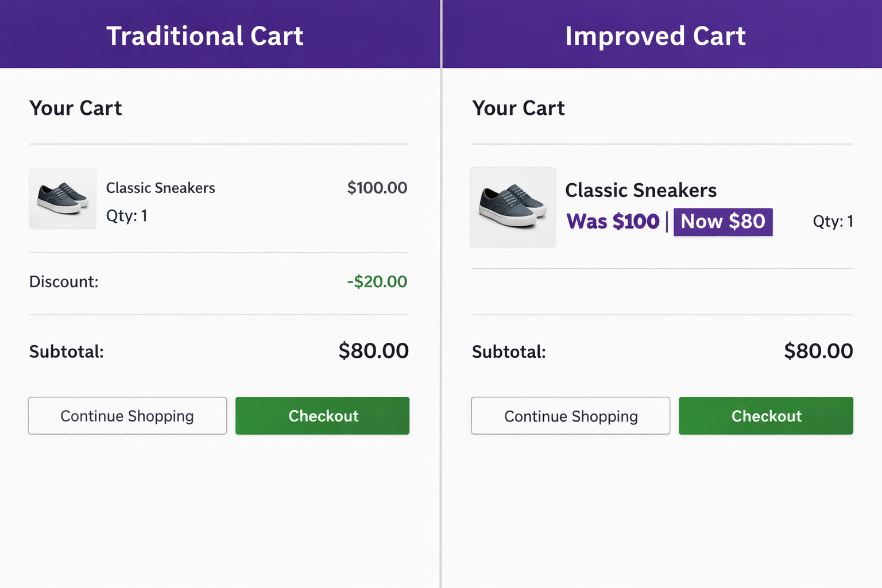
Task: Click the Discount label in Traditional Cart
Action: pos(63,281)
